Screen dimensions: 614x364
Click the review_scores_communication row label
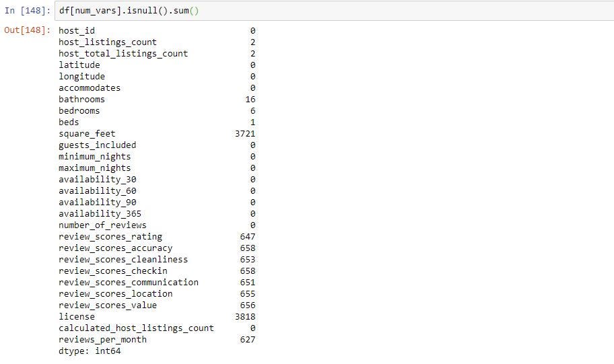129,282
